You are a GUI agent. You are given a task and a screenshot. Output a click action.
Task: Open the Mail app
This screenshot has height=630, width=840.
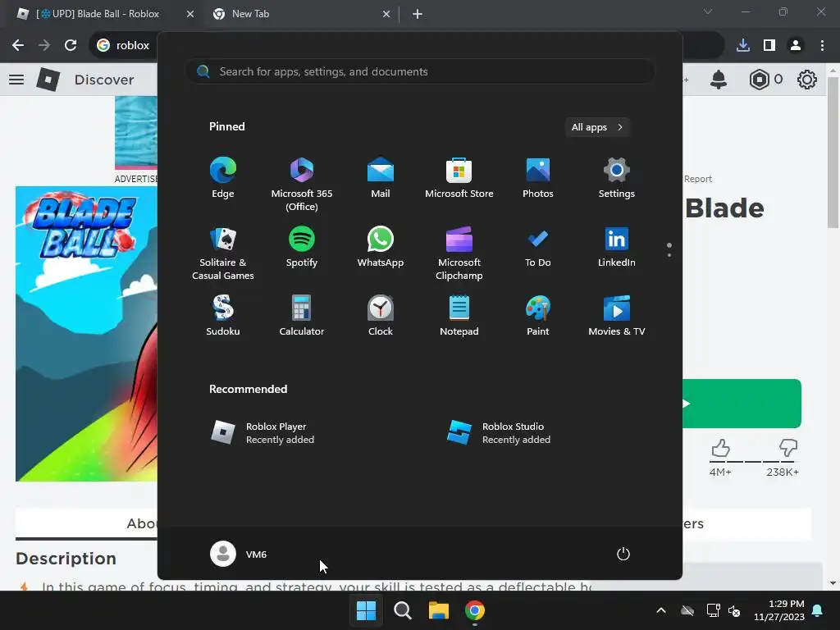click(381, 178)
